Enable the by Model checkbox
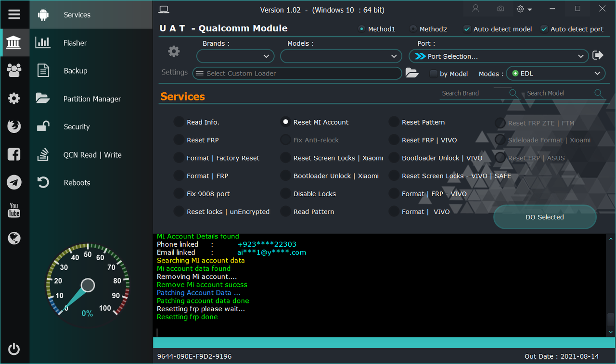This screenshot has height=364, width=616. pyautogui.click(x=433, y=74)
